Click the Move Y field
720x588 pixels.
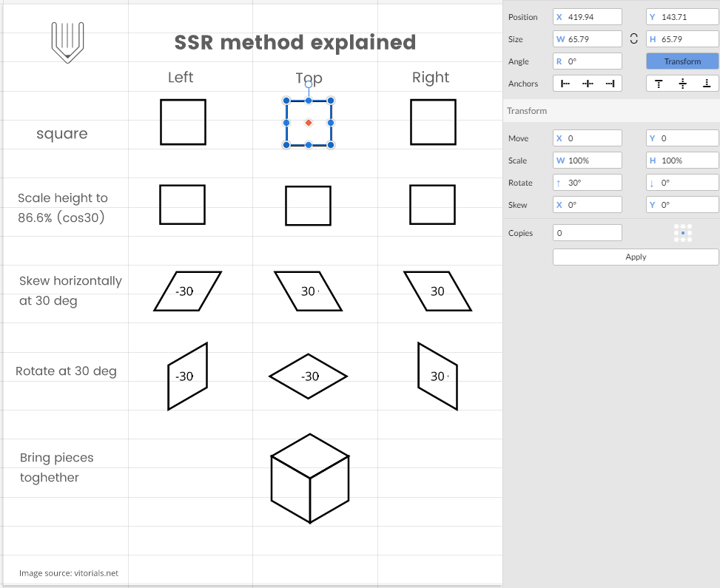(682, 138)
